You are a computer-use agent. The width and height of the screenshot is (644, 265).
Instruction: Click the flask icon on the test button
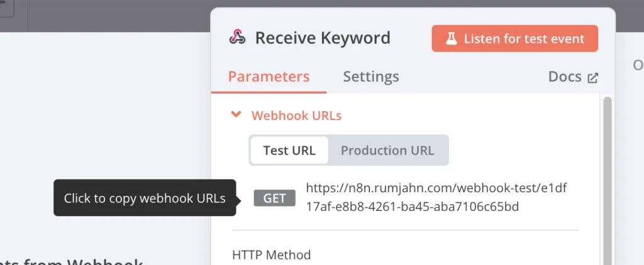(x=450, y=39)
